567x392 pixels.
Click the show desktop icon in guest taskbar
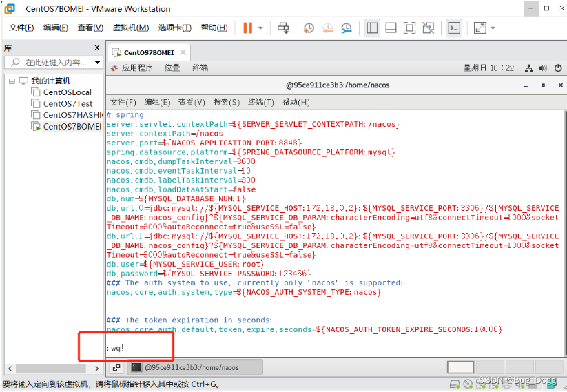click(x=116, y=367)
